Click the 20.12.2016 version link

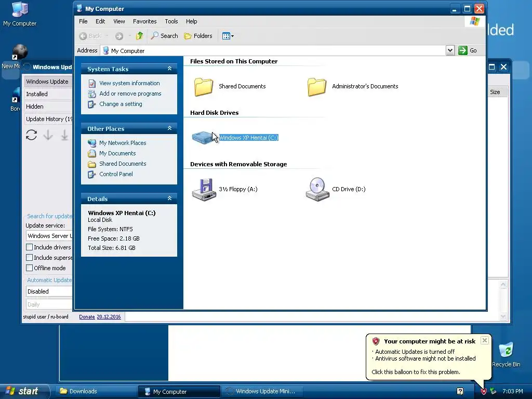109,317
